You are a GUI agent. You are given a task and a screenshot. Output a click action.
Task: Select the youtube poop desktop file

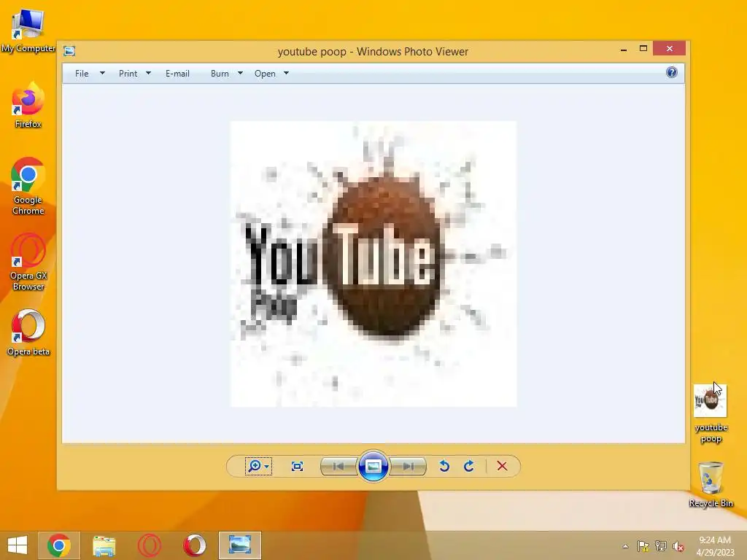(711, 413)
